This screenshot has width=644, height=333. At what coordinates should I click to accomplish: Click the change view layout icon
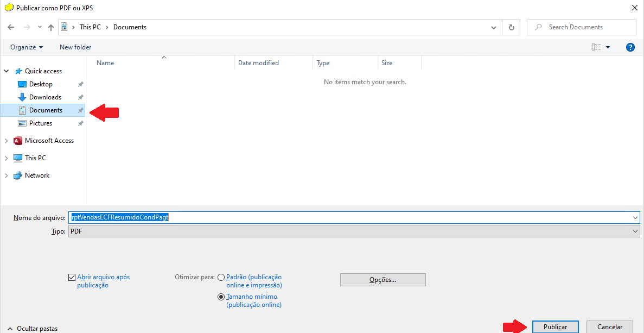596,47
